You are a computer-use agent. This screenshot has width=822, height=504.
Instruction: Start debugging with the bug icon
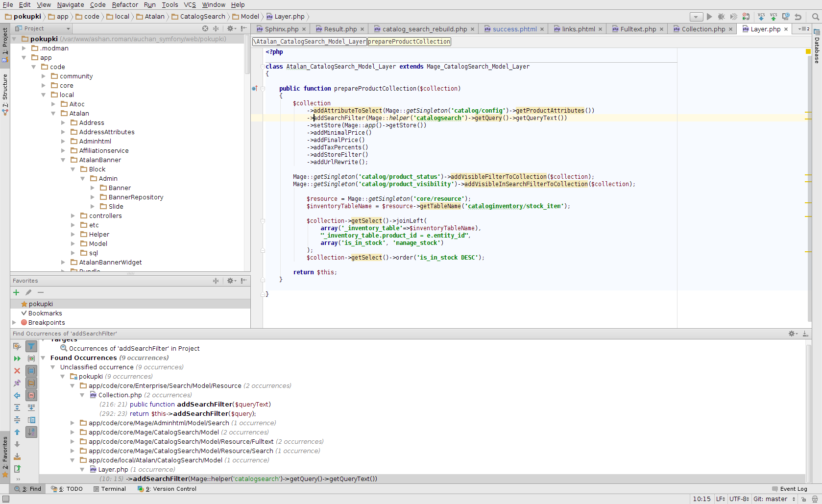(x=721, y=17)
